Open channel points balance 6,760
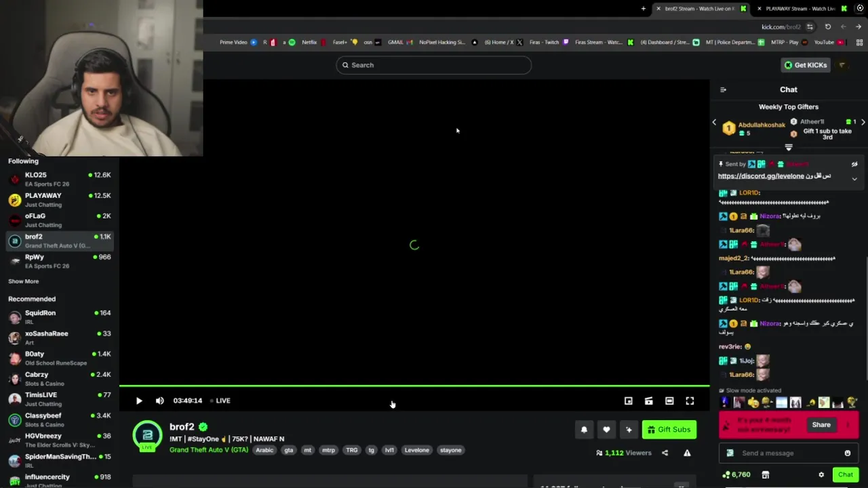Image resolution: width=868 pixels, height=488 pixels. tap(736, 475)
